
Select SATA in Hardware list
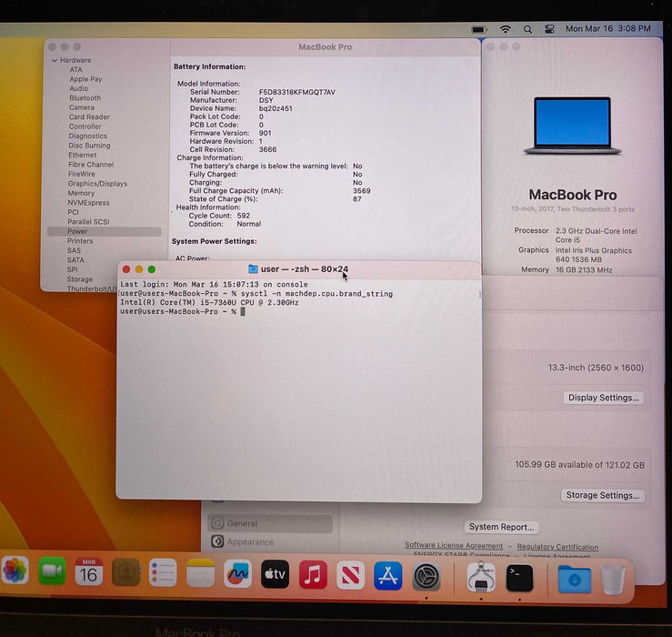tap(75, 260)
